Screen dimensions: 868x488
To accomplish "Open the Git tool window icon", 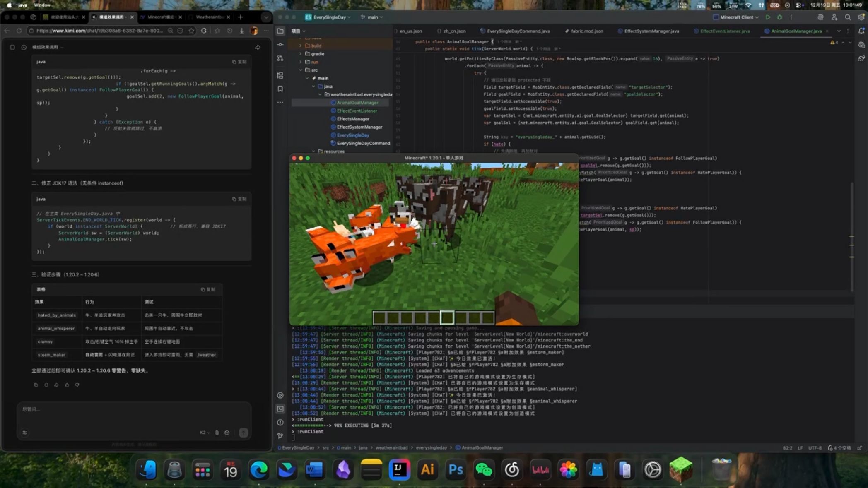I will [280, 436].
